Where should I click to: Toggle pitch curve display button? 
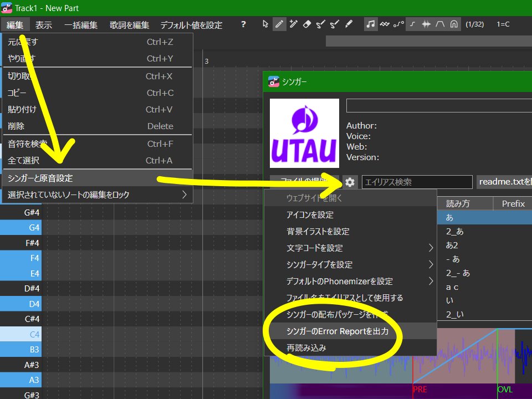coord(398,24)
